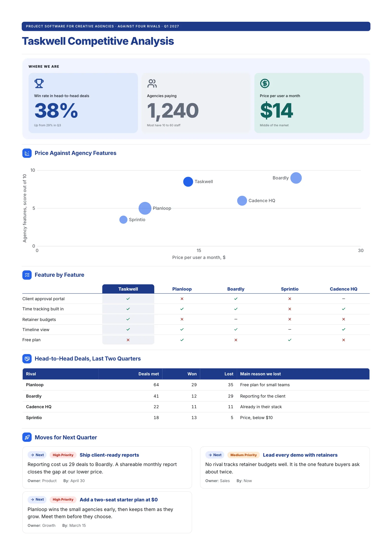Click the 38% win rate figure
This screenshot has height=555, width=392.
(56, 110)
